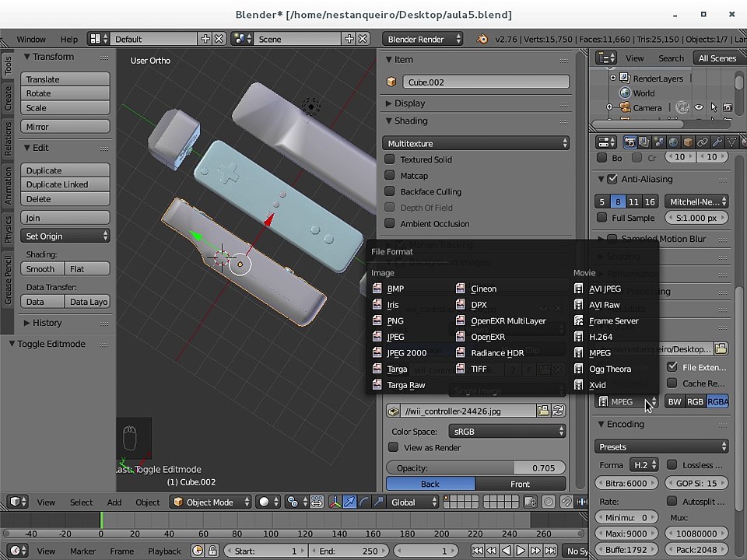Open the Global orientation dropdown

(x=413, y=502)
